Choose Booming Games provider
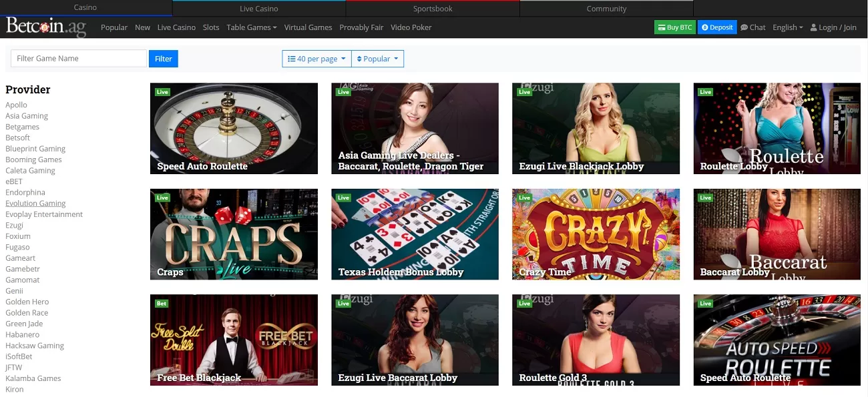This screenshot has height=397, width=868. 33,159
